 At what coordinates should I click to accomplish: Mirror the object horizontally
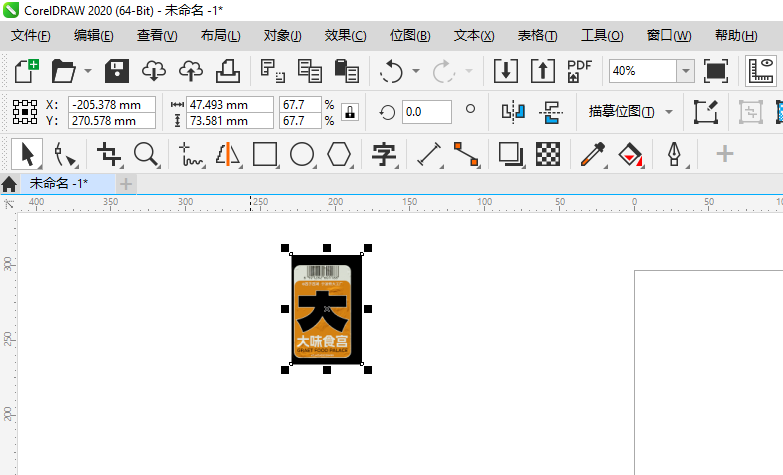tap(513, 112)
